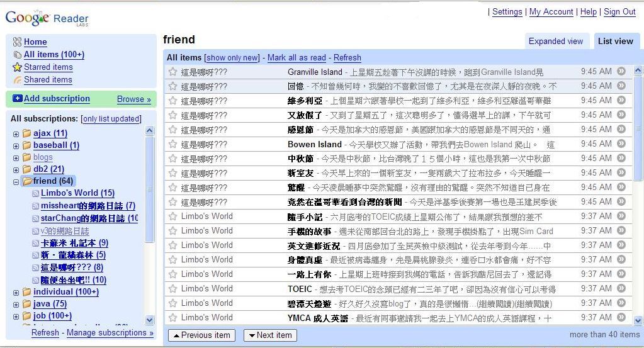Open original via arrow icon on 一路上有你 row

(x=621, y=274)
